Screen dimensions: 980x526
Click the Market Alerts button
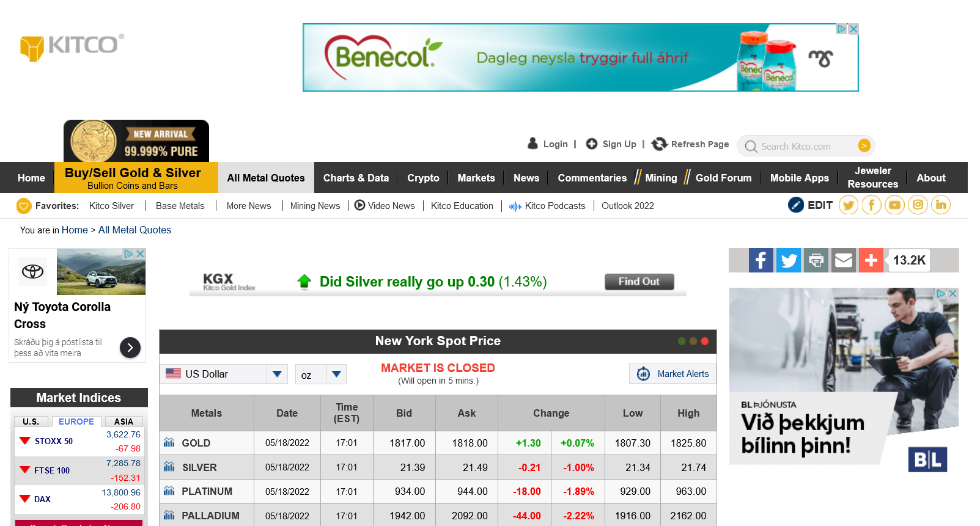pyautogui.click(x=672, y=374)
